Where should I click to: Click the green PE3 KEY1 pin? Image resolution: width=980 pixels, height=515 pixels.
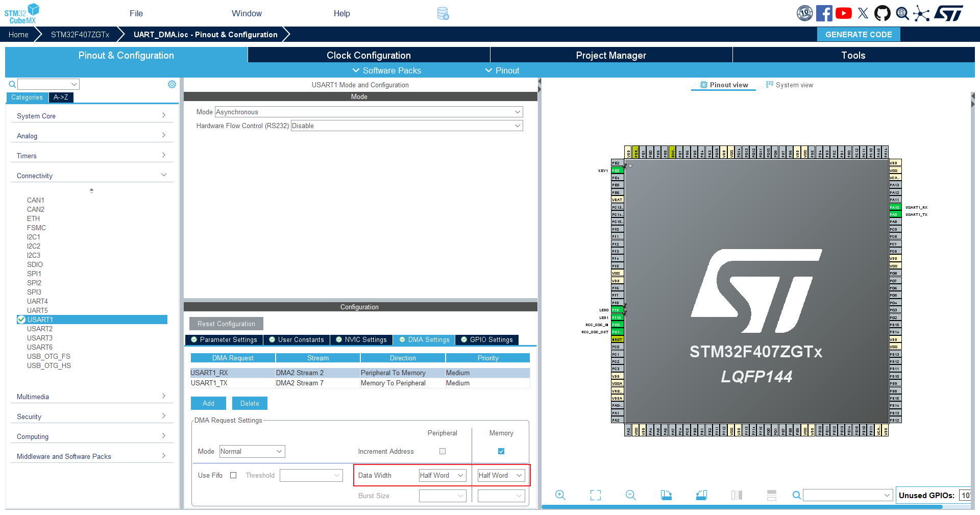pos(617,170)
